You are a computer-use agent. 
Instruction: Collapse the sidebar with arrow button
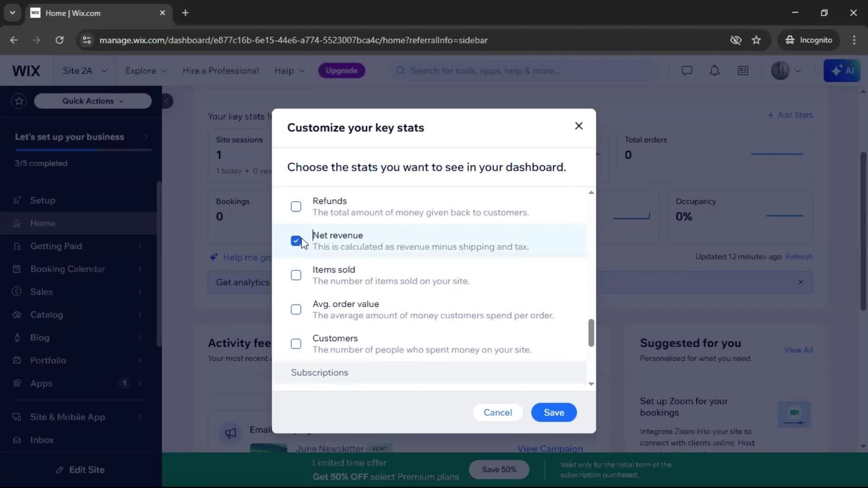(167, 101)
